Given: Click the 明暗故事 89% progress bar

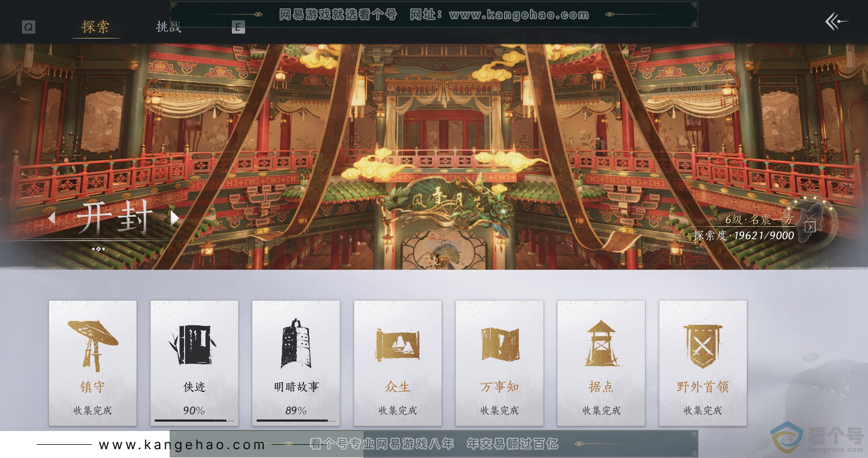Looking at the screenshot, I should (296, 421).
